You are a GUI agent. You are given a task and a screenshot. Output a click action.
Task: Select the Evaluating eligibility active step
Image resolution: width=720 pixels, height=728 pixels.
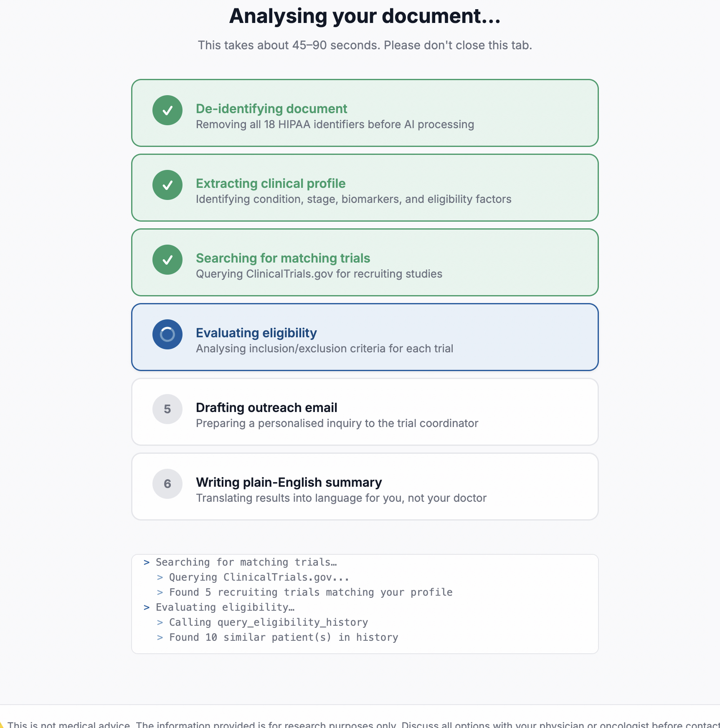coord(365,337)
